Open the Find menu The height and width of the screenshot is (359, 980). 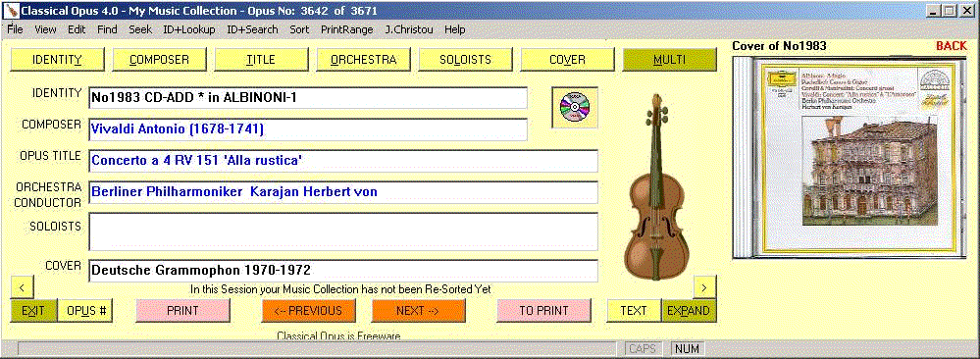(x=107, y=29)
